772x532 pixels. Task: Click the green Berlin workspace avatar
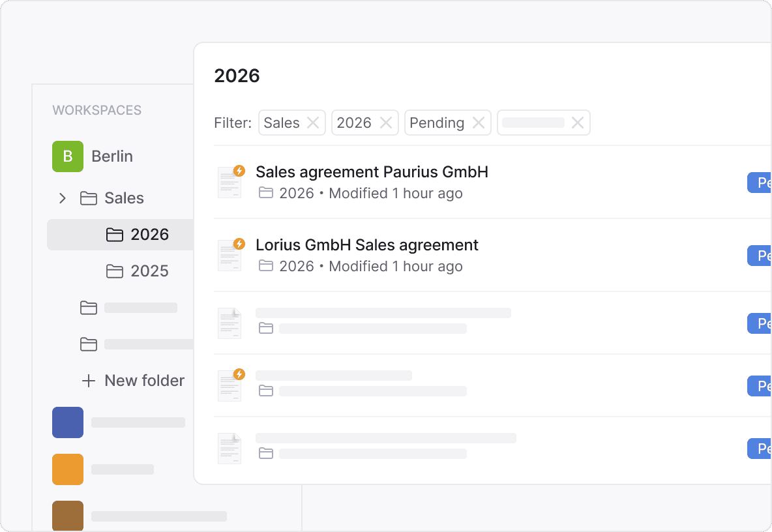[68, 156]
